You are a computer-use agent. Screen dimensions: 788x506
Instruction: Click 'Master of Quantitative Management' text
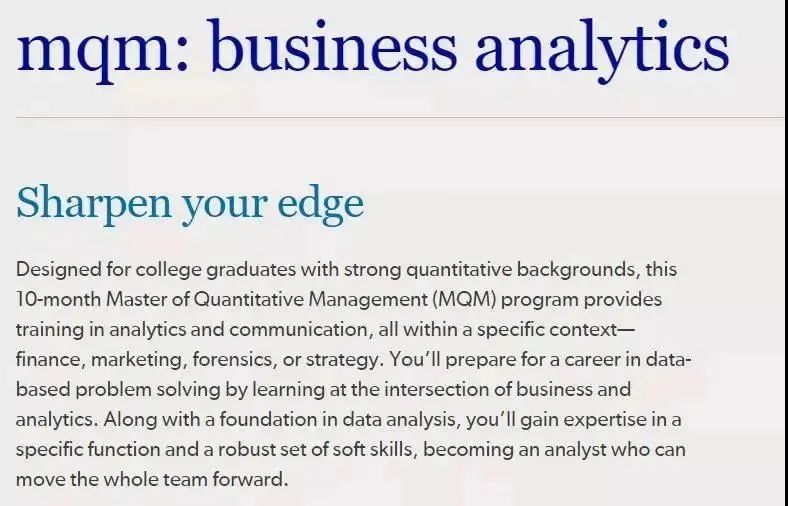click(x=266, y=300)
